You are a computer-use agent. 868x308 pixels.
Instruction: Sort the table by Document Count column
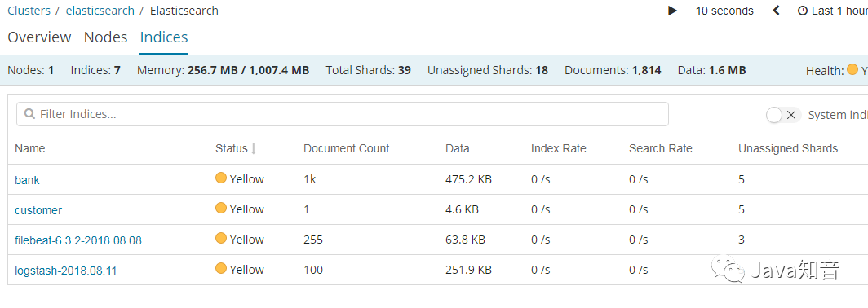347,148
